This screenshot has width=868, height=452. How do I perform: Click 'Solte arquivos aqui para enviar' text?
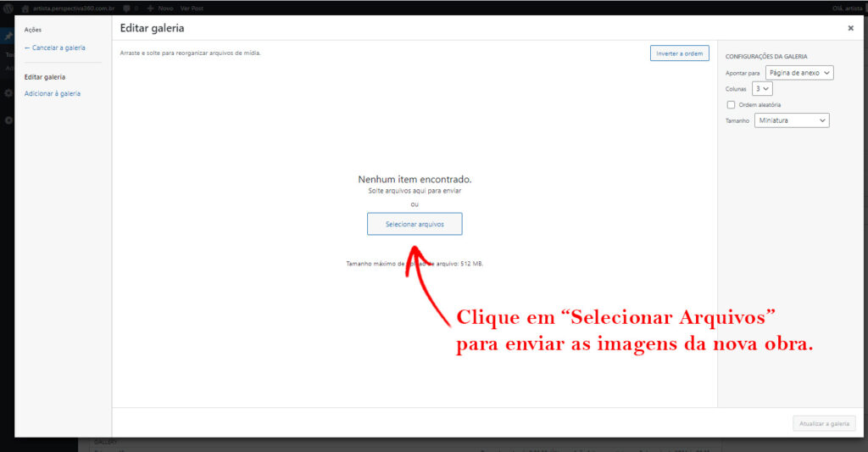tap(415, 191)
